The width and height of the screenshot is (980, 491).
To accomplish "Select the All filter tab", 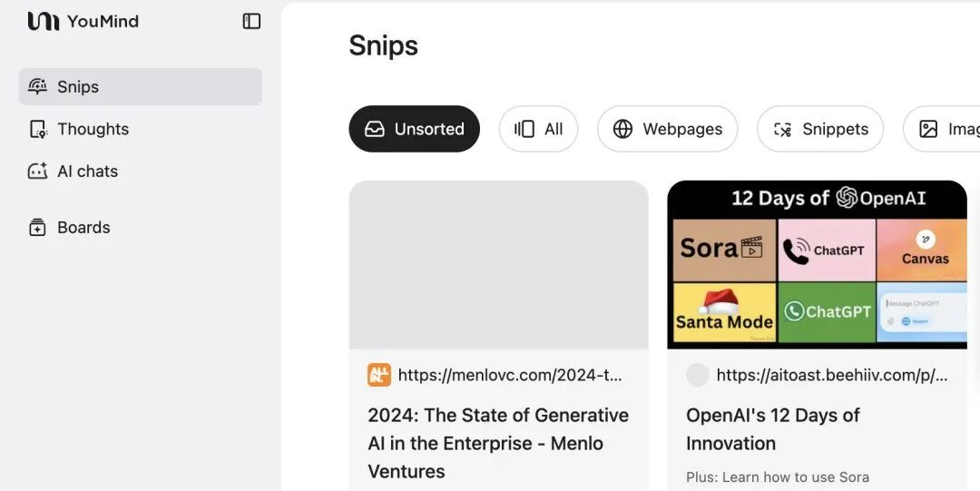I will pos(538,129).
